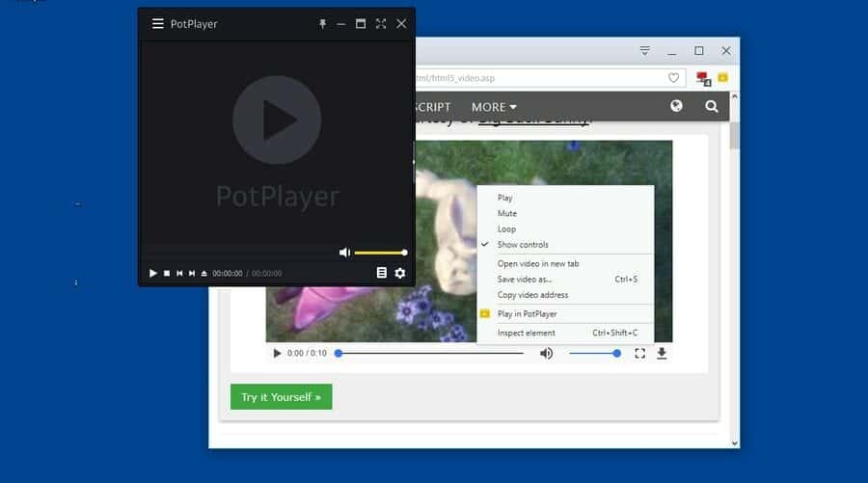Click the scrollbar down arrow in browser
Image resolution: width=868 pixels, height=483 pixels.
pyautogui.click(x=735, y=443)
